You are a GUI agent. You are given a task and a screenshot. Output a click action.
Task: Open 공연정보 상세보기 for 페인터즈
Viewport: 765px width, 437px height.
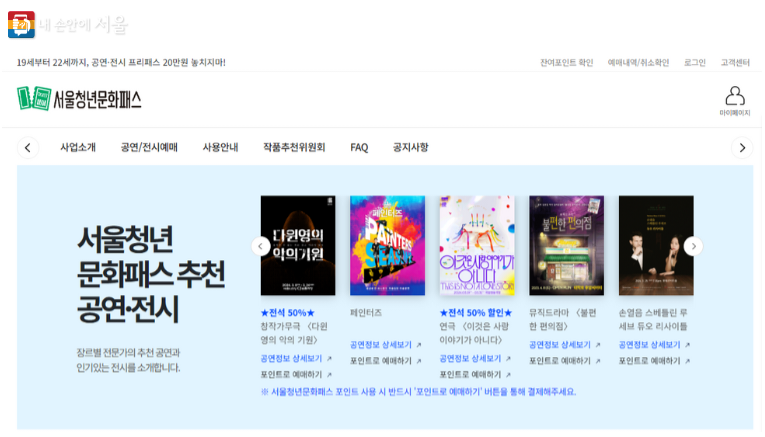385,345
